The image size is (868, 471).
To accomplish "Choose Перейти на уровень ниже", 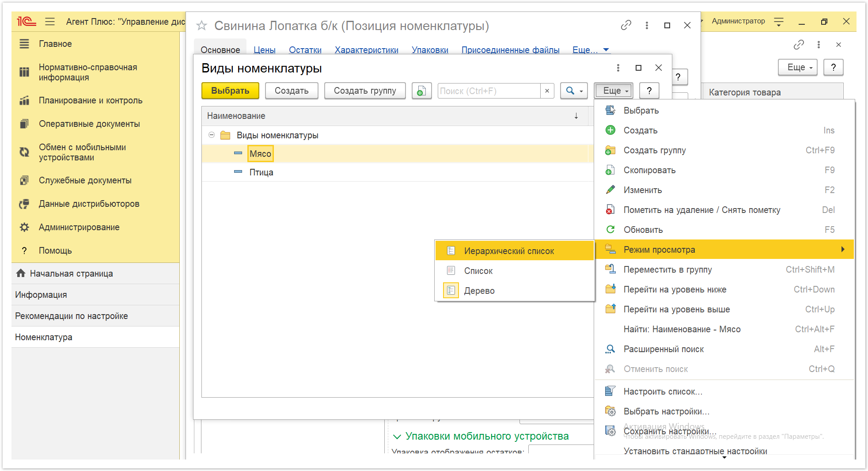I will 724,289.
